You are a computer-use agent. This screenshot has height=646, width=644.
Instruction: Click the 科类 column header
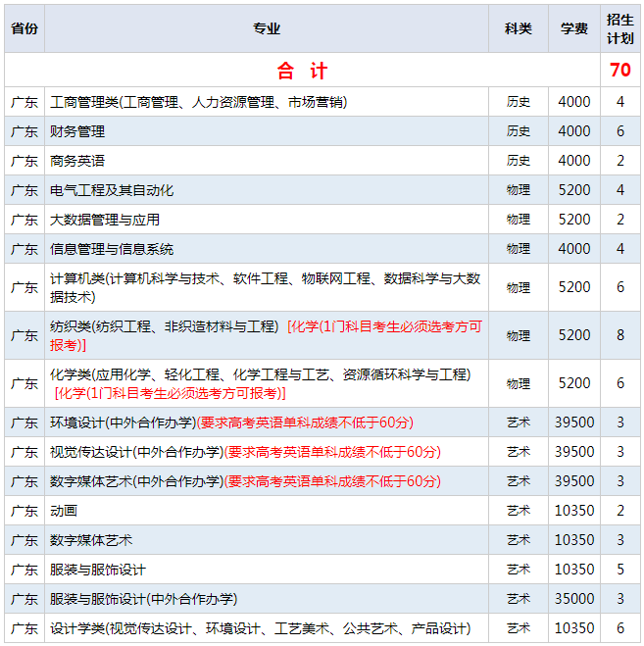click(x=519, y=28)
